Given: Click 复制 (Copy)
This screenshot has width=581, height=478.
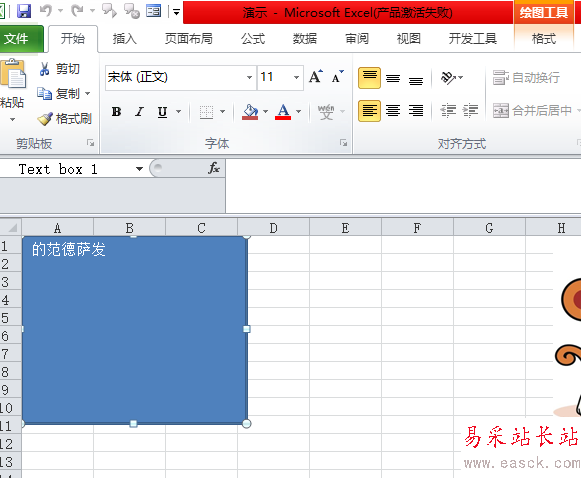Looking at the screenshot, I should pos(59,94).
